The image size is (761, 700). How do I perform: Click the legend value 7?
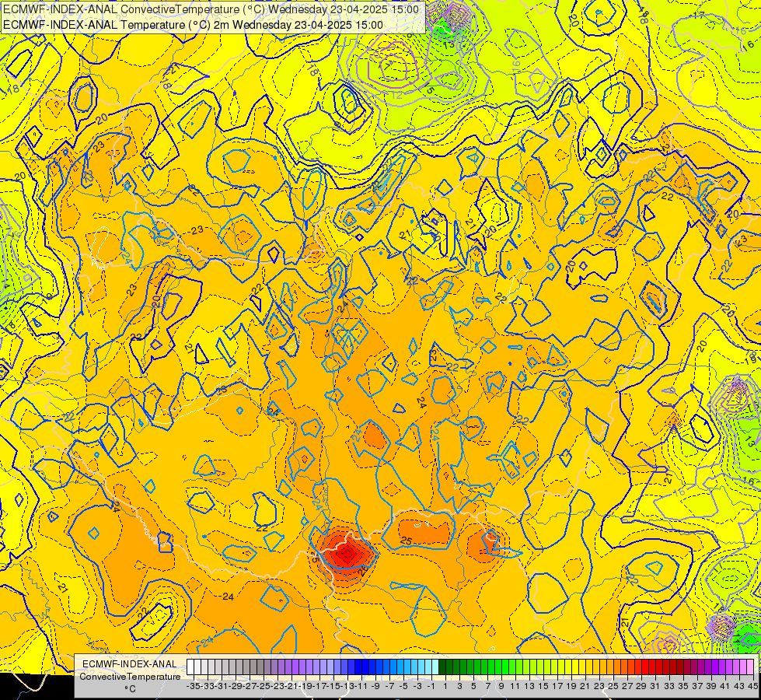tap(487, 686)
